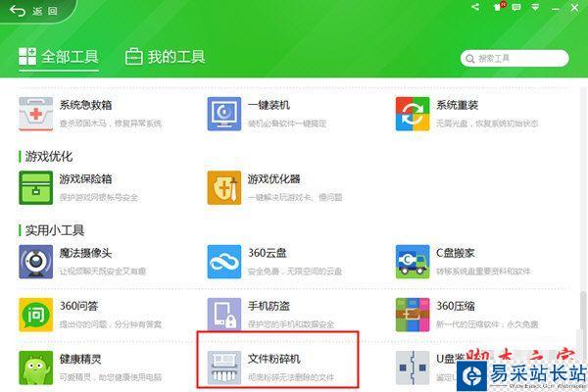Open the 健康精灵 green mascot tool
The height and width of the screenshot is (392, 588).
pos(36,368)
